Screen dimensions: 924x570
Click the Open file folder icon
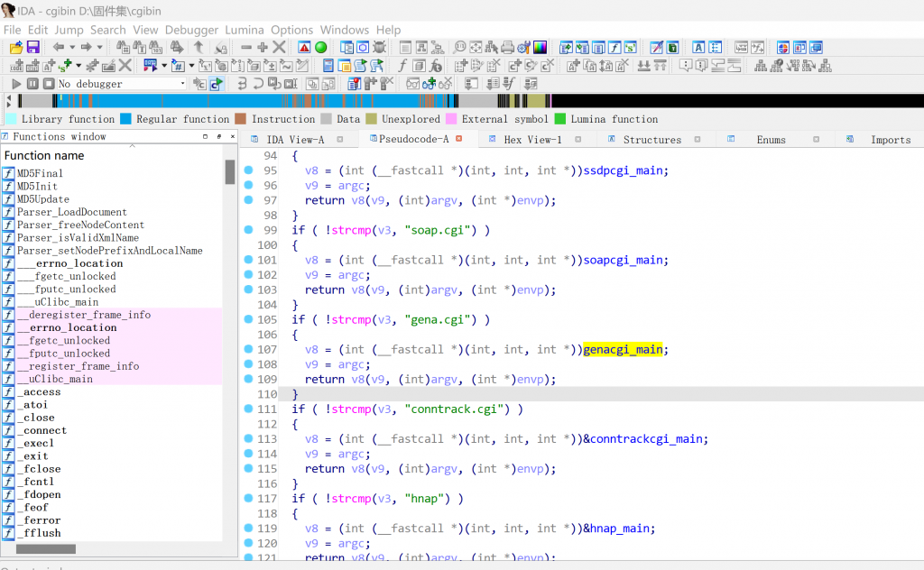[x=16, y=47]
